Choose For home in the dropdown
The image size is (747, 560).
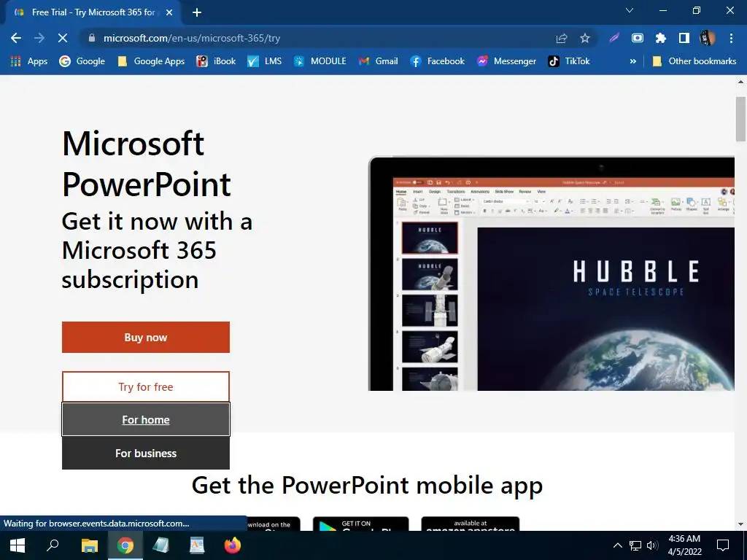[146, 419]
